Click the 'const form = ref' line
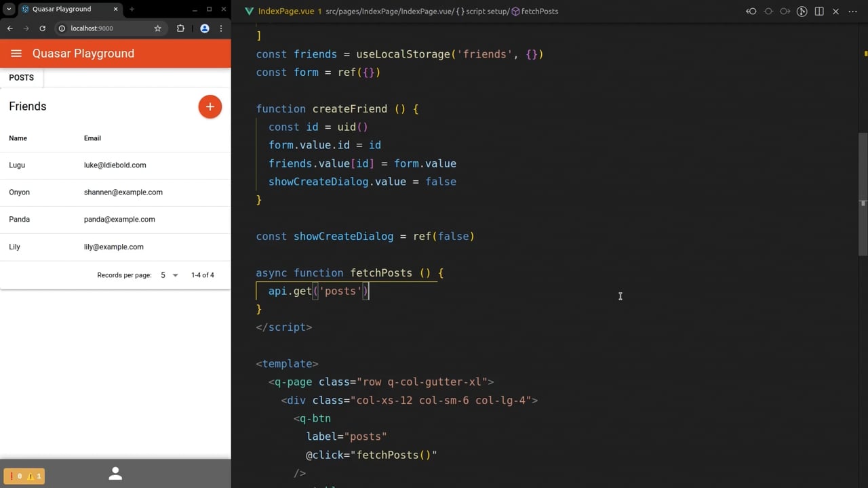Viewport: 868px width, 488px height. coord(318,72)
